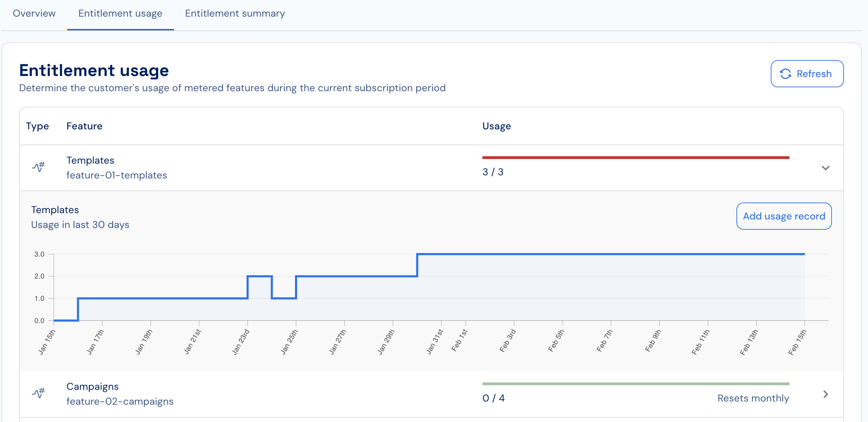The height and width of the screenshot is (422, 868).
Task: Click the circular arrows Refresh icon
Action: coord(786,74)
